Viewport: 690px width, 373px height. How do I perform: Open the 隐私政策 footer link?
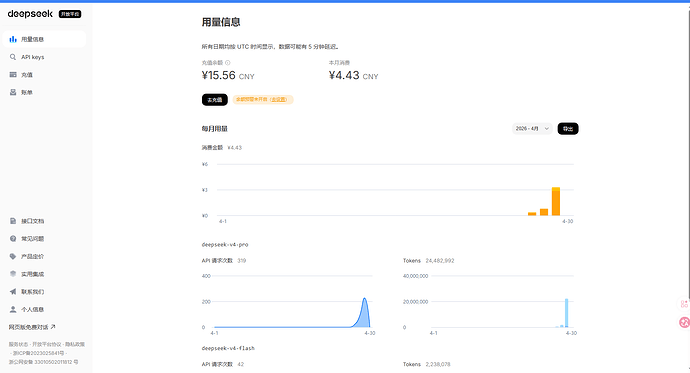tap(75, 344)
